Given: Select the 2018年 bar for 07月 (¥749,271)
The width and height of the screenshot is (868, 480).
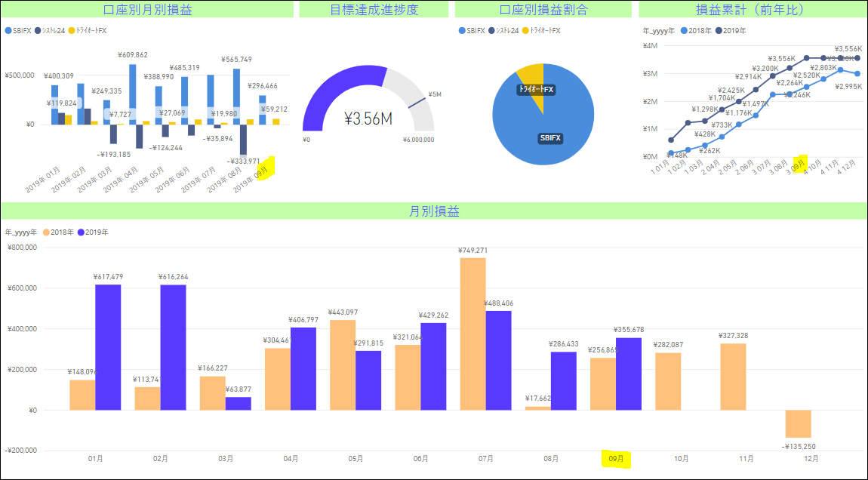Looking at the screenshot, I should [x=472, y=334].
